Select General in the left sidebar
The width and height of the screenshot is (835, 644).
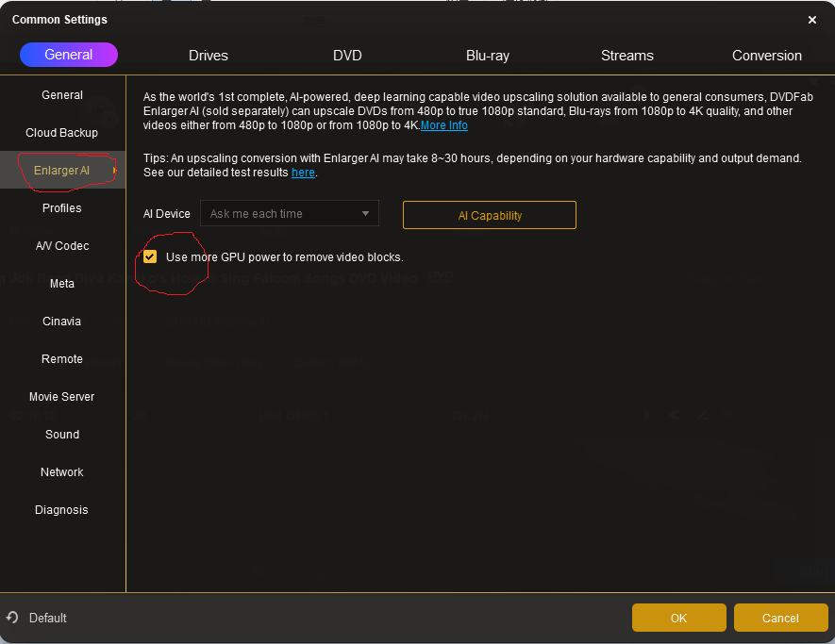point(62,95)
